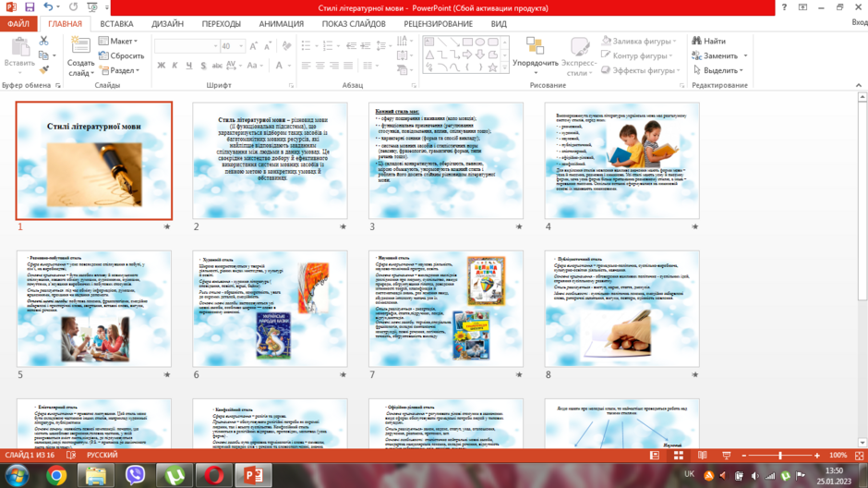The width and height of the screenshot is (868, 488).
Task: Click the vertical scrollbar down arrow
Action: 862,442
